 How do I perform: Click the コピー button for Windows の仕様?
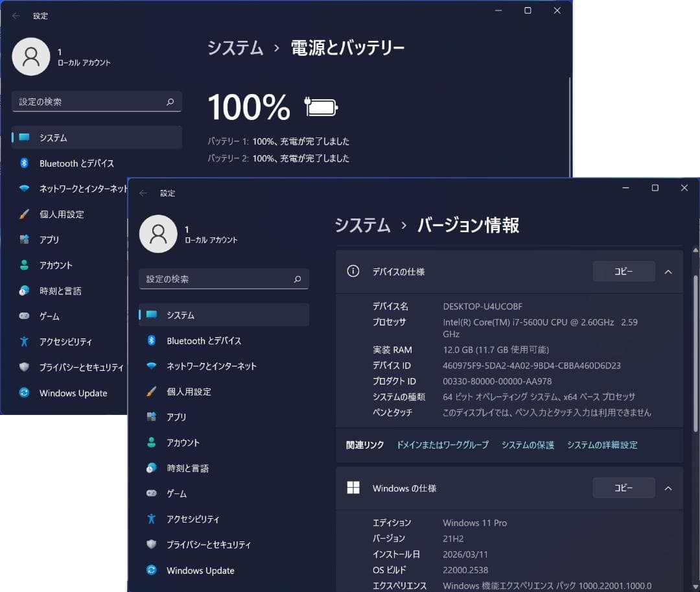624,488
